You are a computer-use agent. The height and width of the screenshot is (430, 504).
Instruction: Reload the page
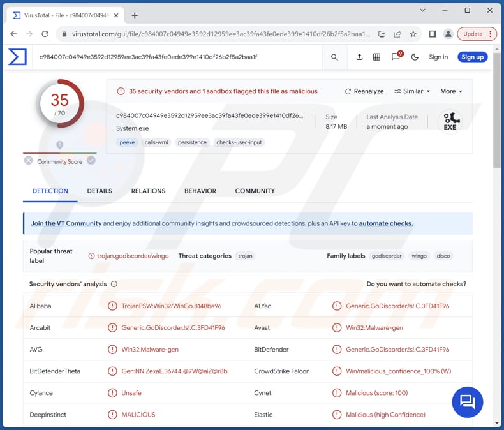45,34
